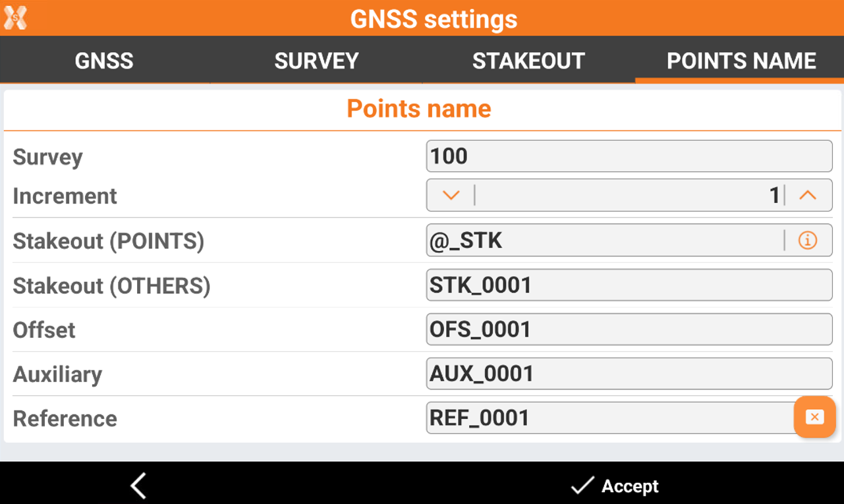Image resolution: width=844 pixels, height=504 pixels.
Task: Switch to the GNSS tab
Action: 104,61
